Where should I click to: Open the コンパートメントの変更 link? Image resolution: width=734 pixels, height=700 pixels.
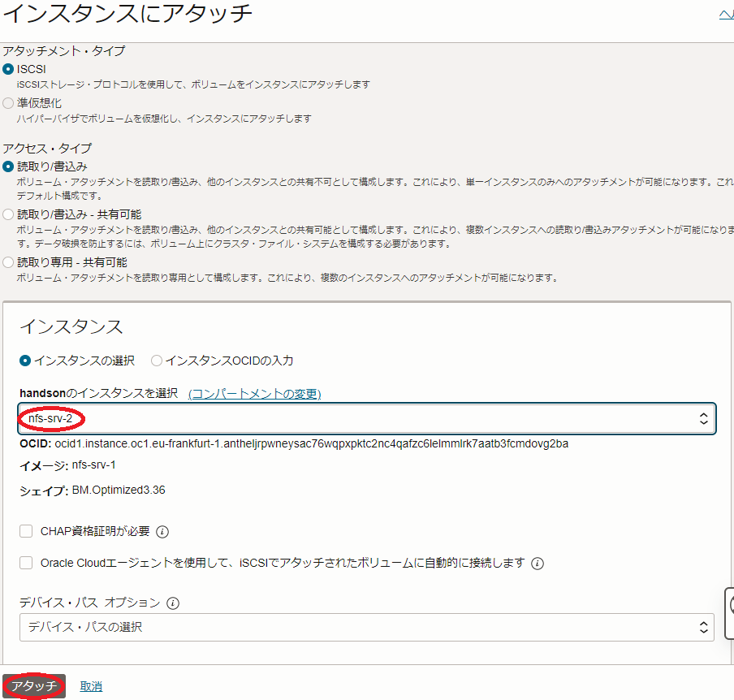(254, 394)
